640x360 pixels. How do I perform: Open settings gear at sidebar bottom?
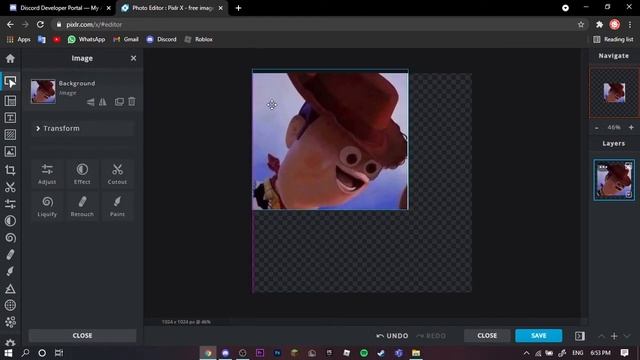10,342
